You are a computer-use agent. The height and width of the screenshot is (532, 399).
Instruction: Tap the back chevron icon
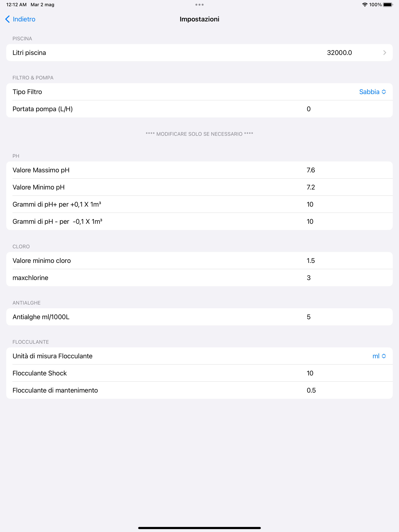pyautogui.click(x=7, y=19)
